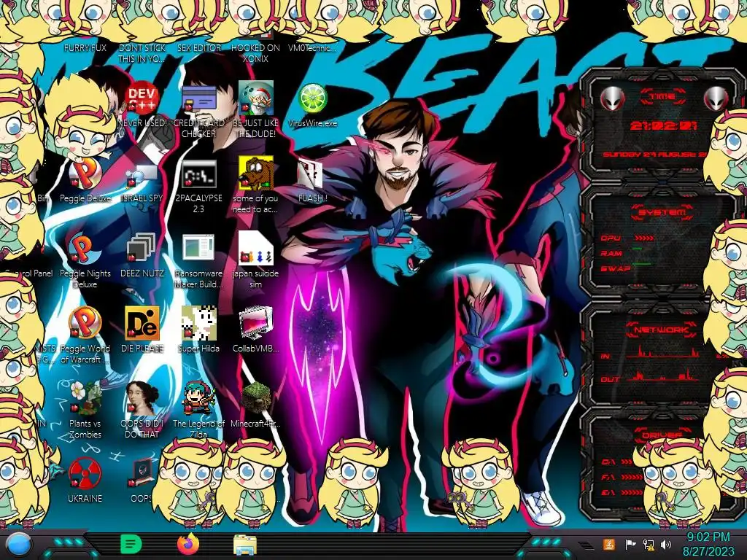Open the DIE PLEASE icon
Image resolution: width=747 pixels, height=560 pixels.
(142, 323)
